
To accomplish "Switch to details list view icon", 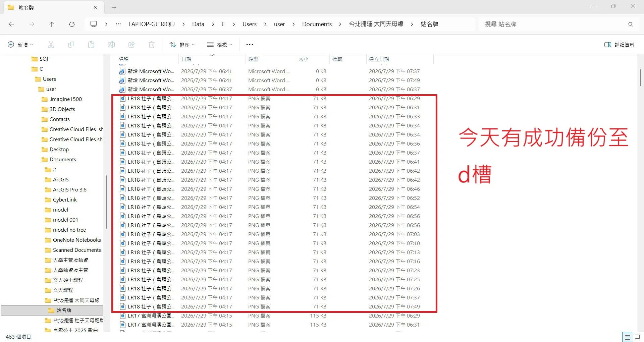I will (x=627, y=337).
